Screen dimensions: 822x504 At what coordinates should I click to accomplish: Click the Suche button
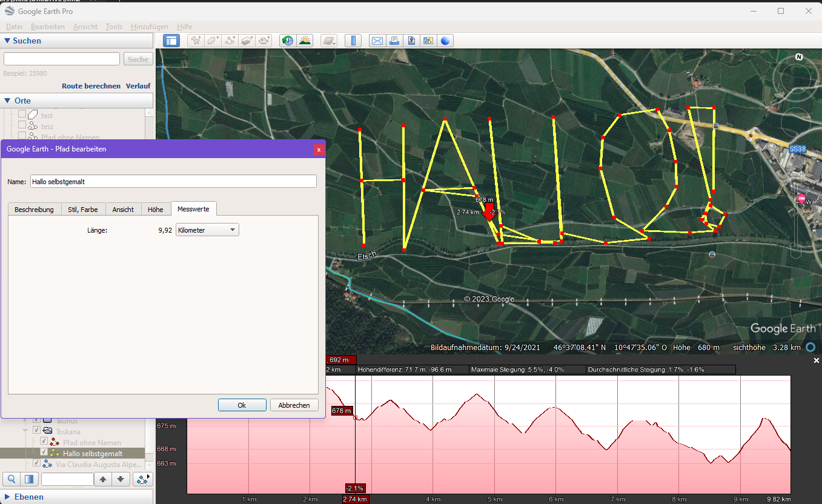(x=138, y=59)
